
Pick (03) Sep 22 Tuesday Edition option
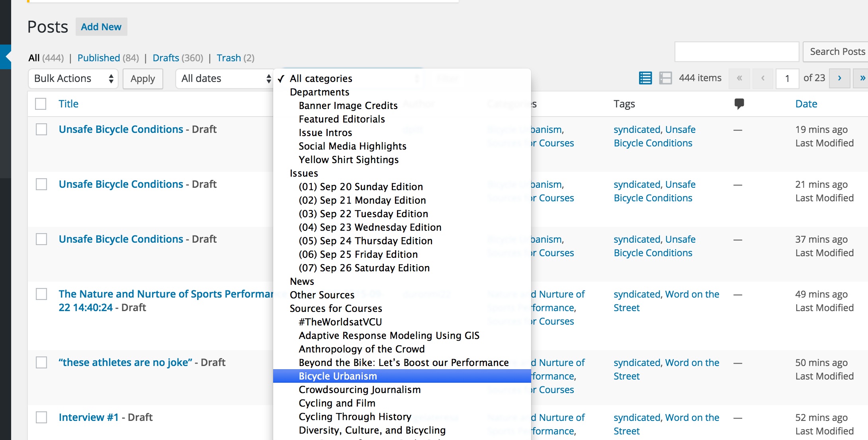(363, 214)
